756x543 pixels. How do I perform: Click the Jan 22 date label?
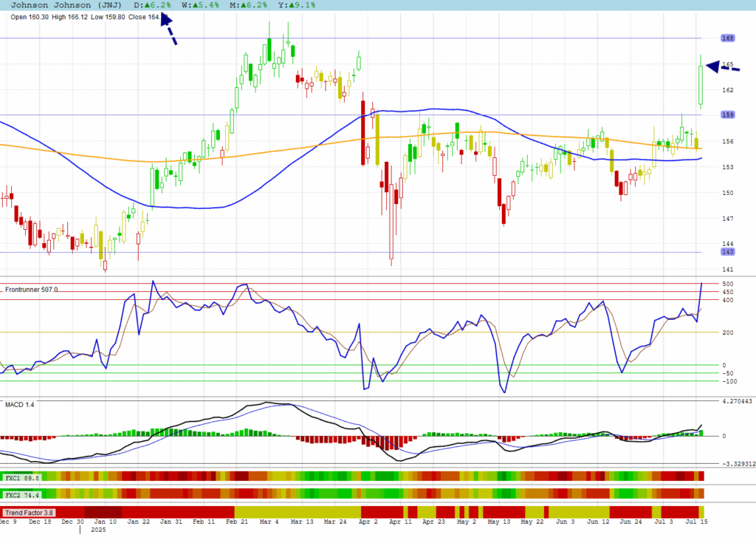coord(138,522)
